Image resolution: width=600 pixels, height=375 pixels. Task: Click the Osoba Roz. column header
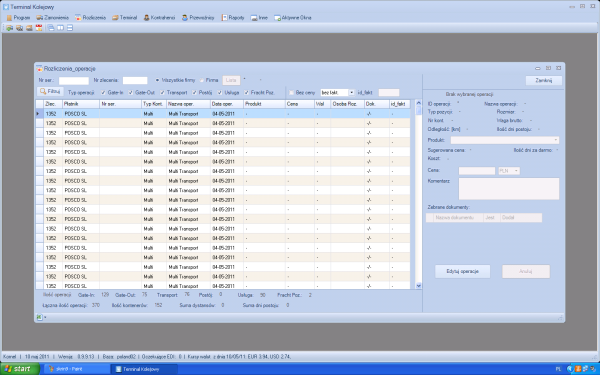347,104
